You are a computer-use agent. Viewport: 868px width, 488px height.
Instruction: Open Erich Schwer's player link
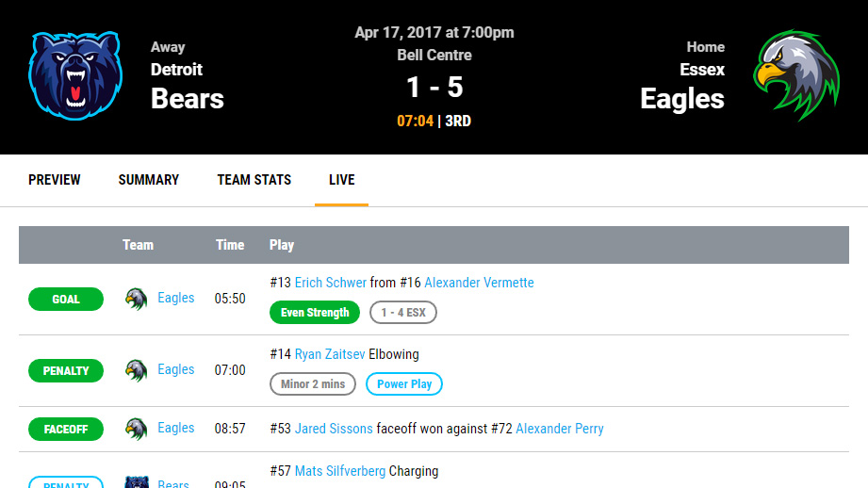point(331,283)
